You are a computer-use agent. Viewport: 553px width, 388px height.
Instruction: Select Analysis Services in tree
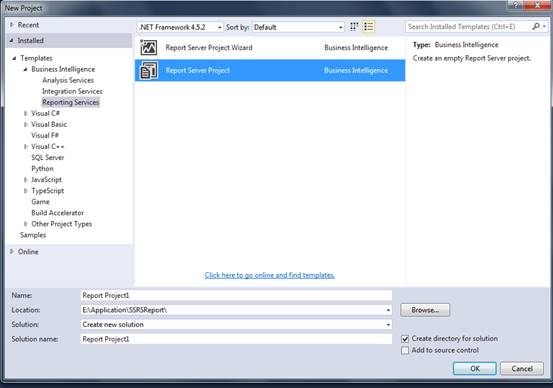68,80
